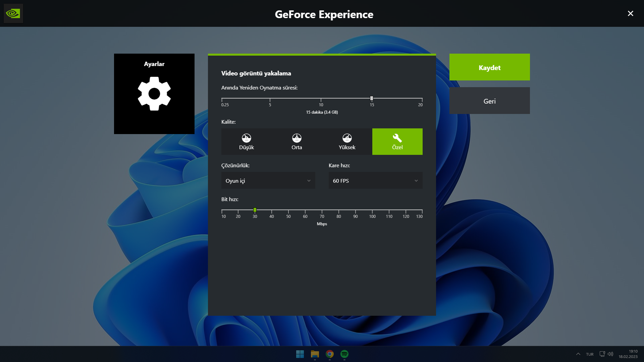Close the GeForce Experience overlay
This screenshot has width=644, height=362.
(x=630, y=13)
